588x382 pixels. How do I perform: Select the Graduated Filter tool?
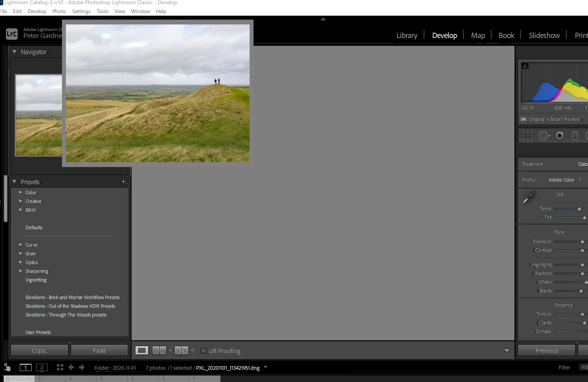[575, 136]
